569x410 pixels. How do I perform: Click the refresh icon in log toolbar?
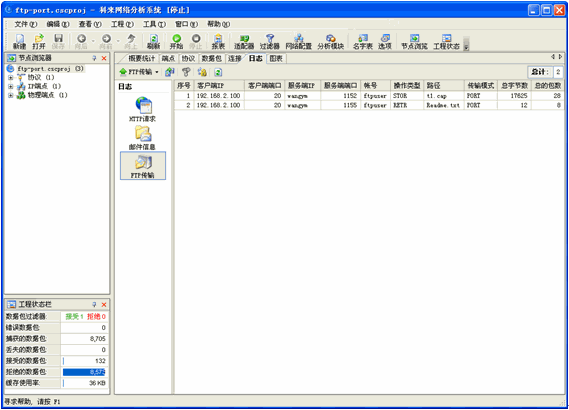click(x=218, y=72)
